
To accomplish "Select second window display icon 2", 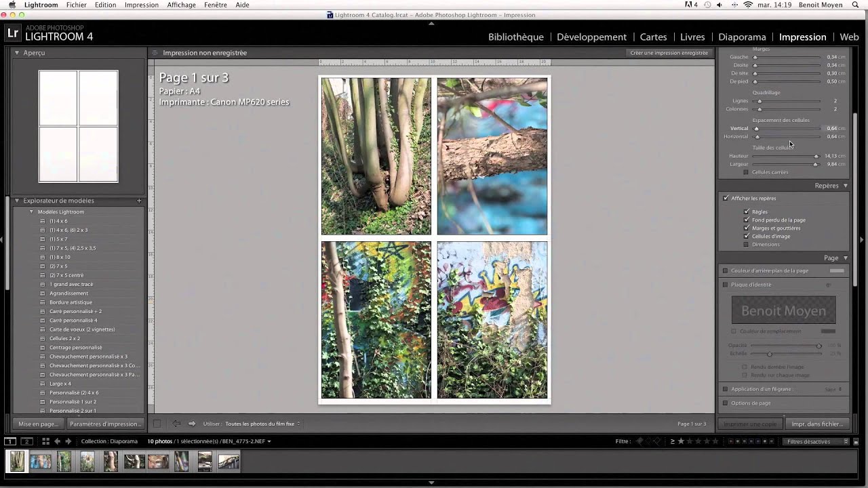I will pos(27,441).
